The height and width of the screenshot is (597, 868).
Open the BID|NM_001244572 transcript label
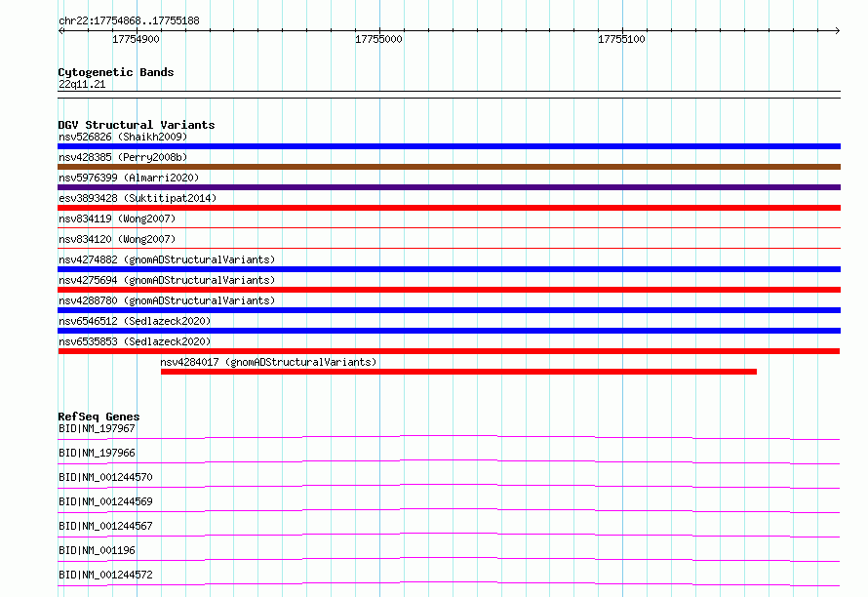105,575
